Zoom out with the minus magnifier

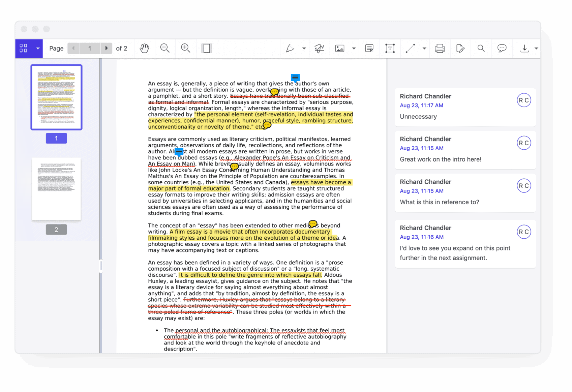(165, 48)
